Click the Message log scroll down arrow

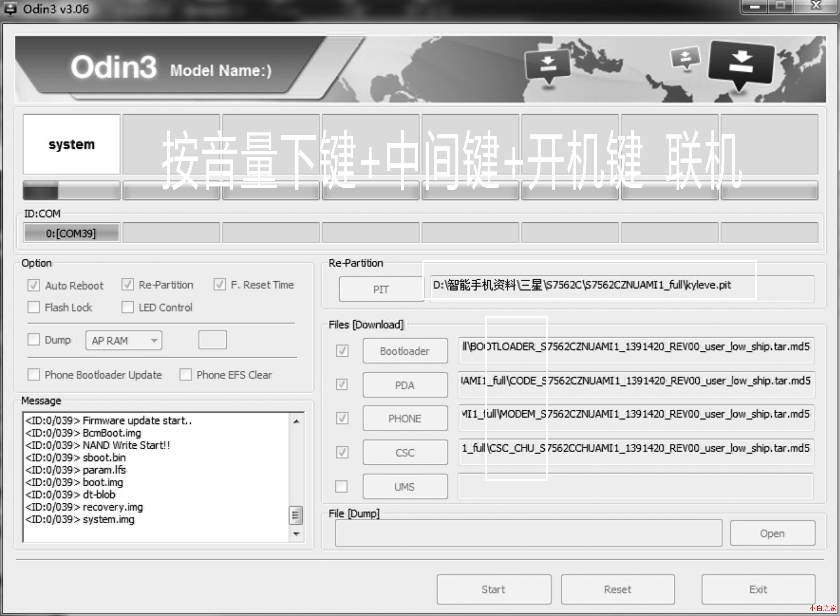(x=297, y=534)
